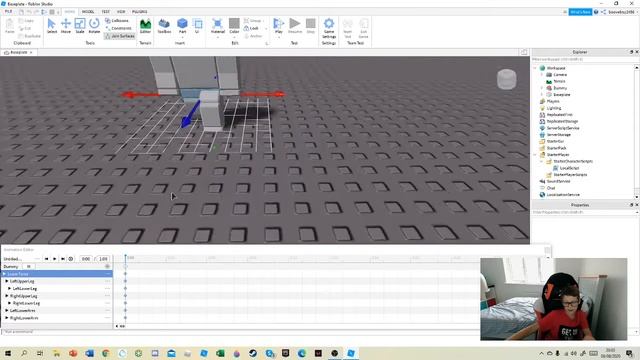Switch to the TEST ribbon tab

click(106, 12)
